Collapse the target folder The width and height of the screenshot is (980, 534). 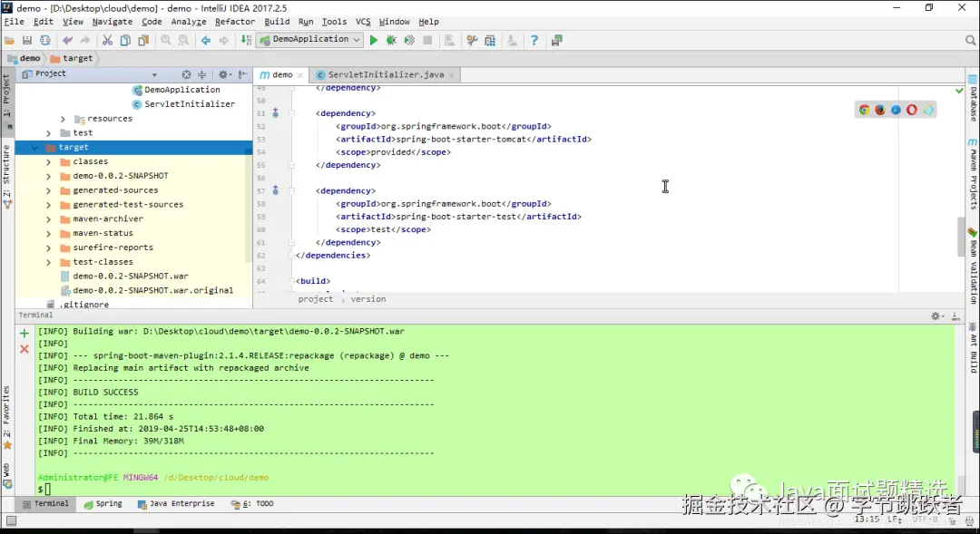(34, 148)
